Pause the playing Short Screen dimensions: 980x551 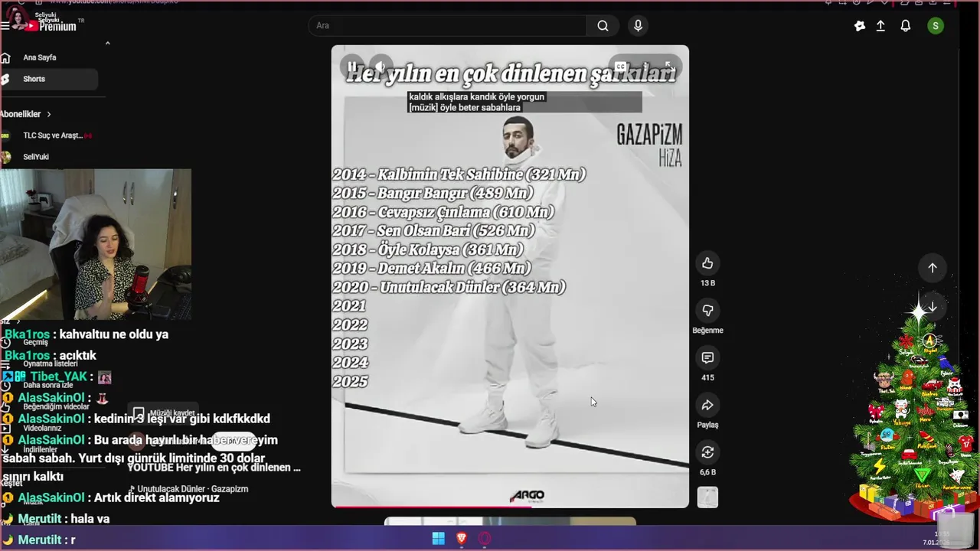click(352, 66)
